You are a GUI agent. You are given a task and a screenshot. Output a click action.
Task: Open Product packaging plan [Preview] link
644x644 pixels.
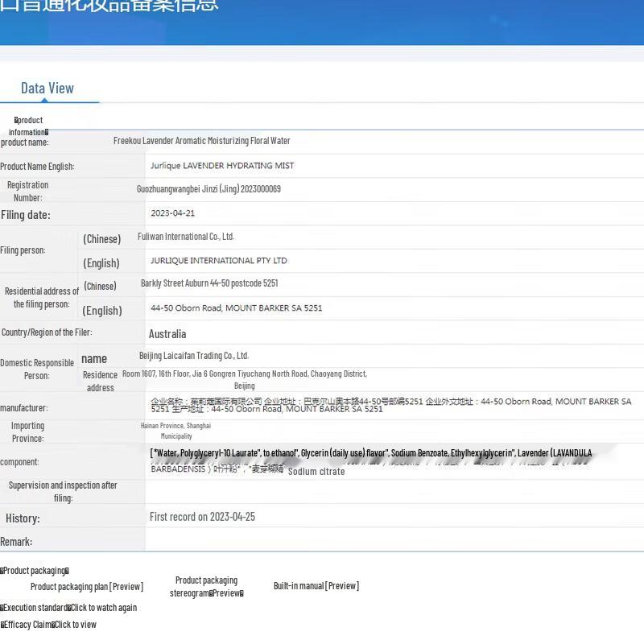point(87,587)
